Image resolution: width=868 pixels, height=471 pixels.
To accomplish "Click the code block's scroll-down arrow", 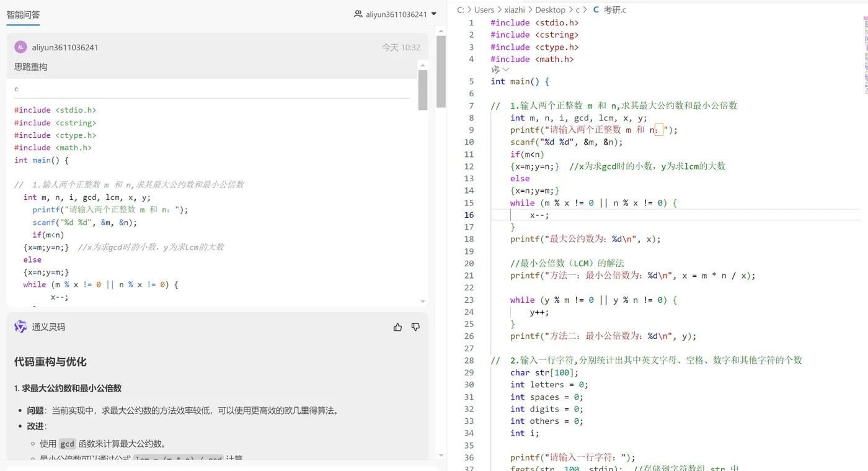I will pyautogui.click(x=423, y=302).
